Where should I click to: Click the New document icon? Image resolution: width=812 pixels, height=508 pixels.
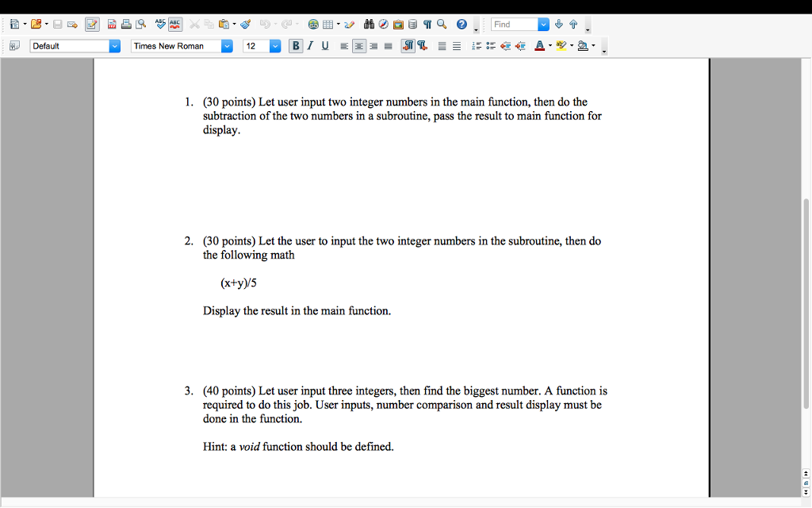coord(14,24)
